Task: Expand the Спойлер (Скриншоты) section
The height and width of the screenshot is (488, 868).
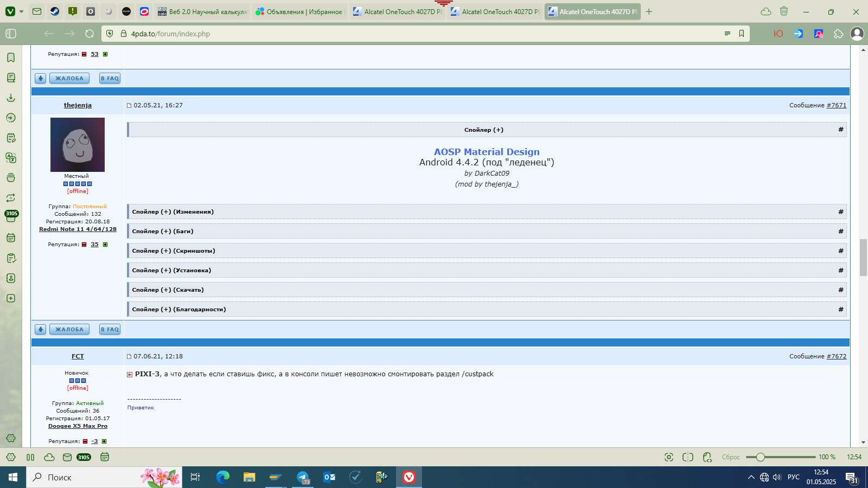Action: [x=487, y=251]
